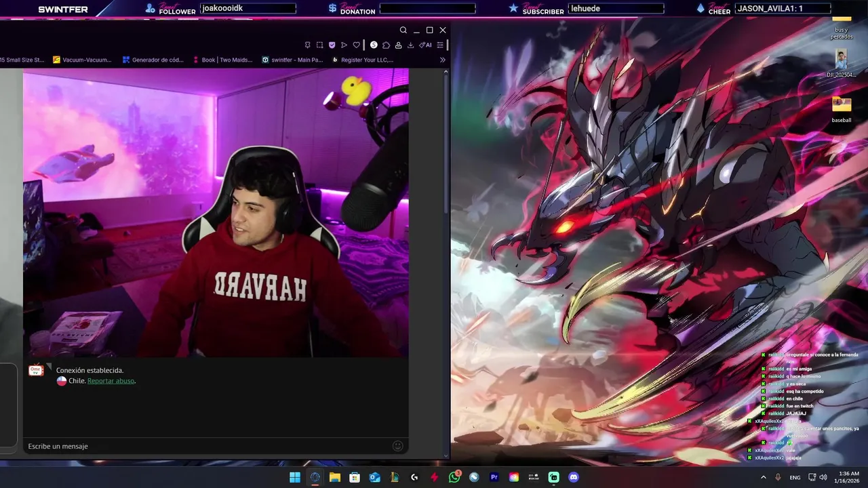
Task: Click the SWINTFER logo in overlay
Action: point(63,9)
